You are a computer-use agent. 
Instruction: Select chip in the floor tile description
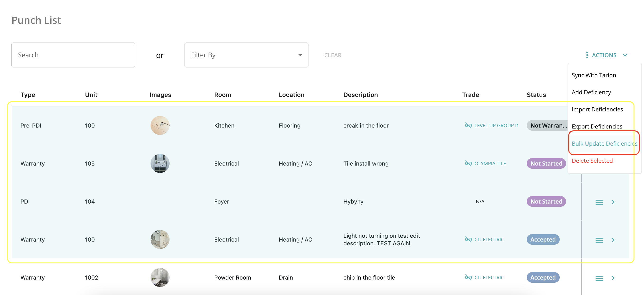pos(369,277)
